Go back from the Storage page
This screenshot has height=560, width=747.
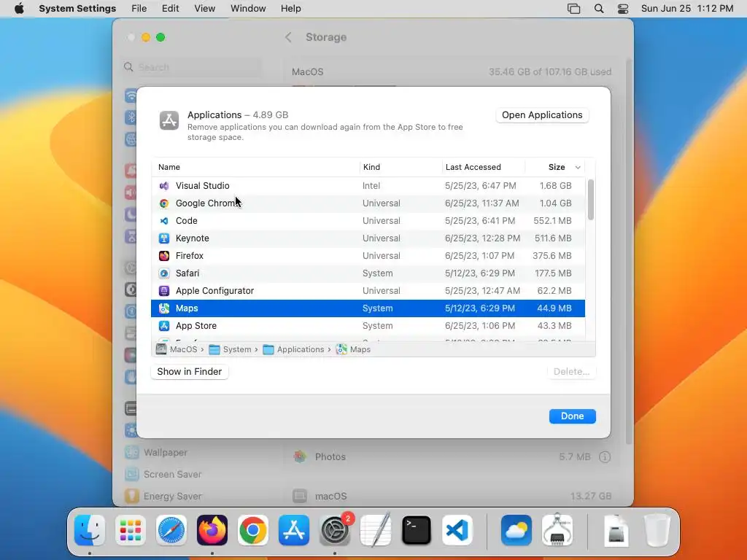[288, 37]
